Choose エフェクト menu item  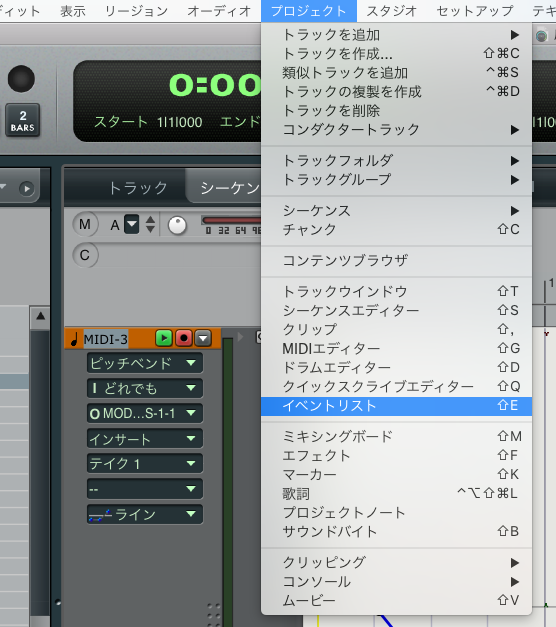click(x=396, y=455)
